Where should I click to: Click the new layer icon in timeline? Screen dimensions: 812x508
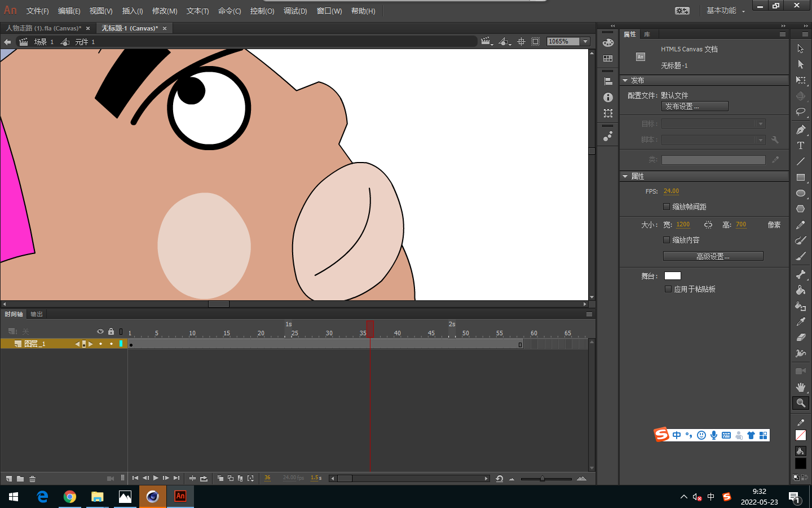9,479
